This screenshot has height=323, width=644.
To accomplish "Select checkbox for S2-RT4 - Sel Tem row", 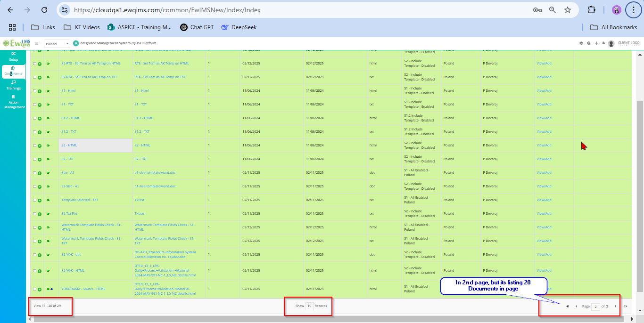I will [x=34, y=77].
